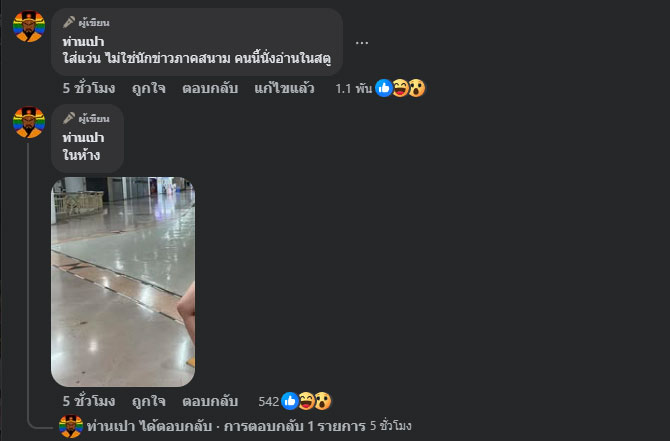The height and width of the screenshot is (441, 670).
Task: Open the attached mall floor photo
Action: [x=123, y=282]
